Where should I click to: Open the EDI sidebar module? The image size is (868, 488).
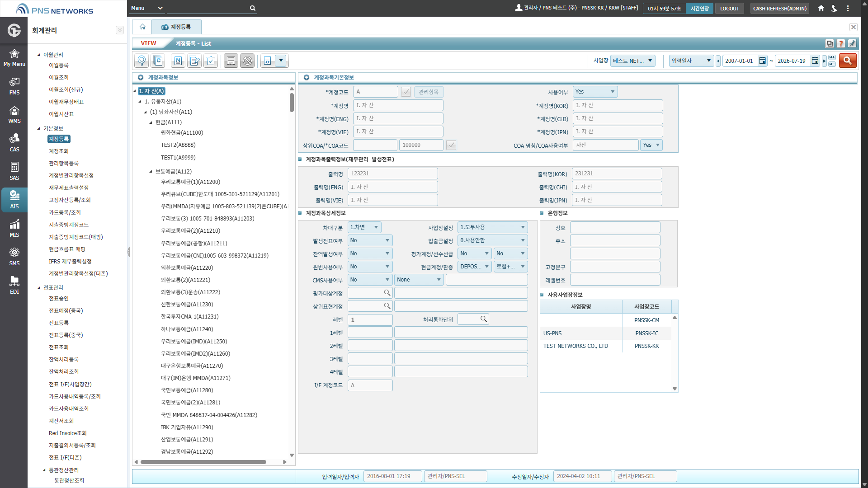pos(14,285)
